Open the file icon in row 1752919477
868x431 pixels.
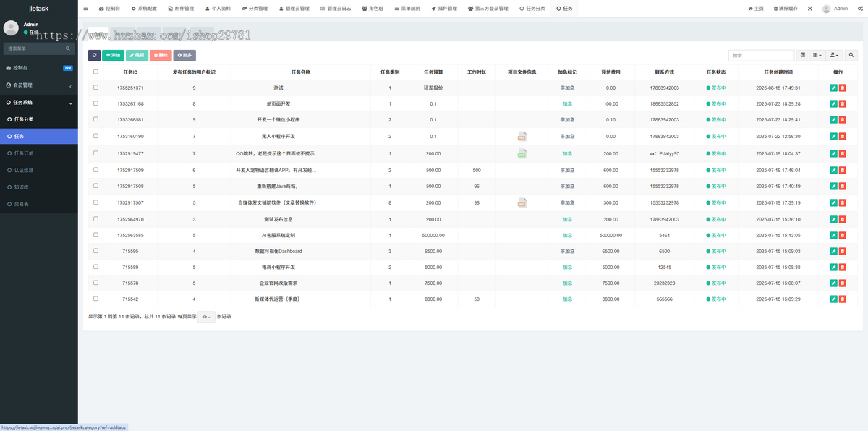point(522,153)
